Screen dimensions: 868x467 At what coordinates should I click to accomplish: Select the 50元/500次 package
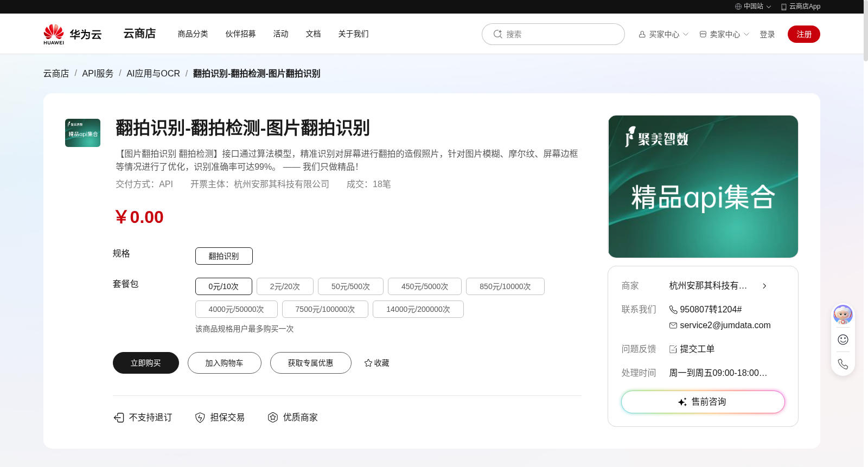point(350,286)
